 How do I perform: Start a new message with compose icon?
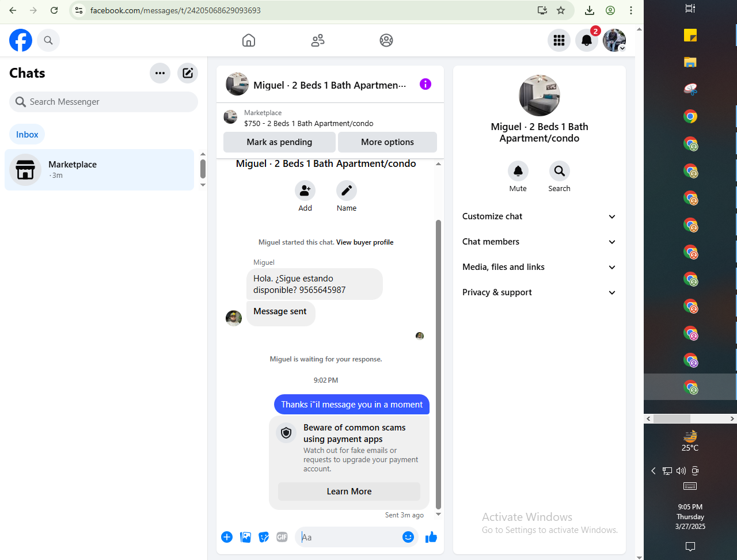(x=188, y=73)
